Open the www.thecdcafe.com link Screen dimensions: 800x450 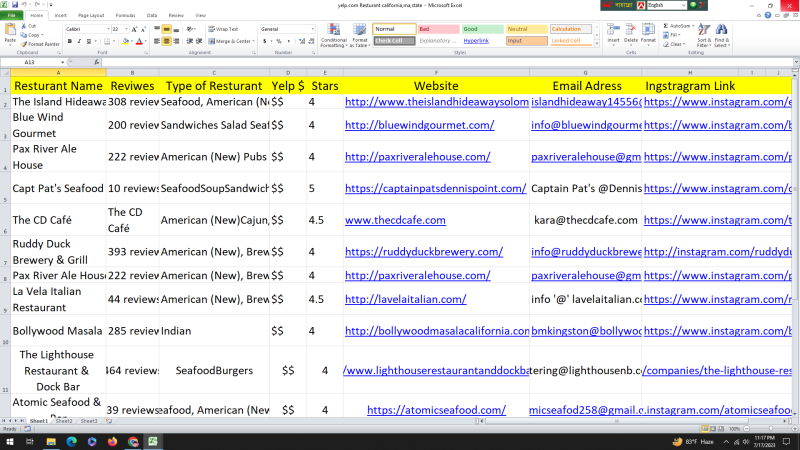click(395, 220)
